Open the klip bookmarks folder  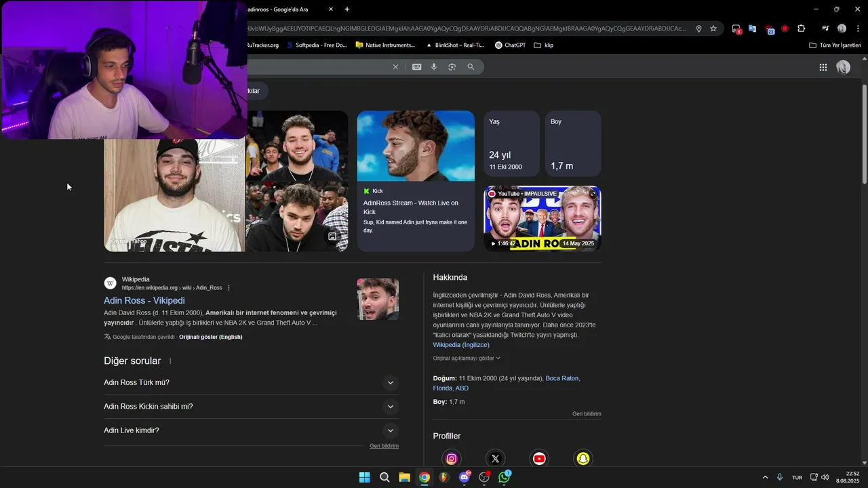click(544, 45)
